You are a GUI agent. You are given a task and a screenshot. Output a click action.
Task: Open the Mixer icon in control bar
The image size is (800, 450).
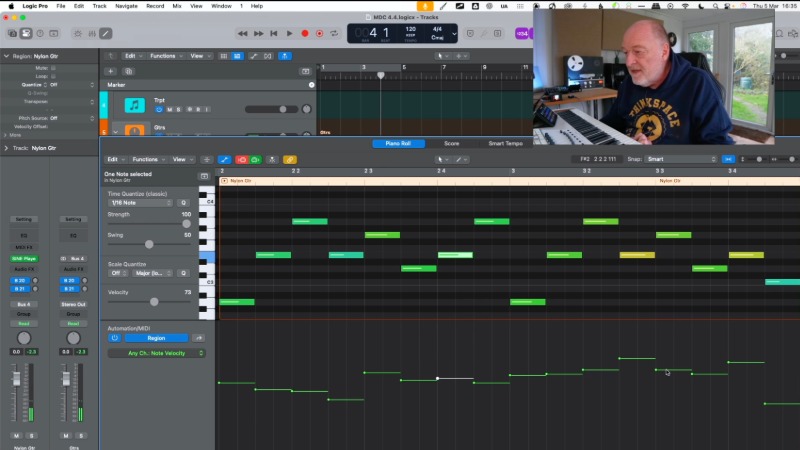click(92, 34)
